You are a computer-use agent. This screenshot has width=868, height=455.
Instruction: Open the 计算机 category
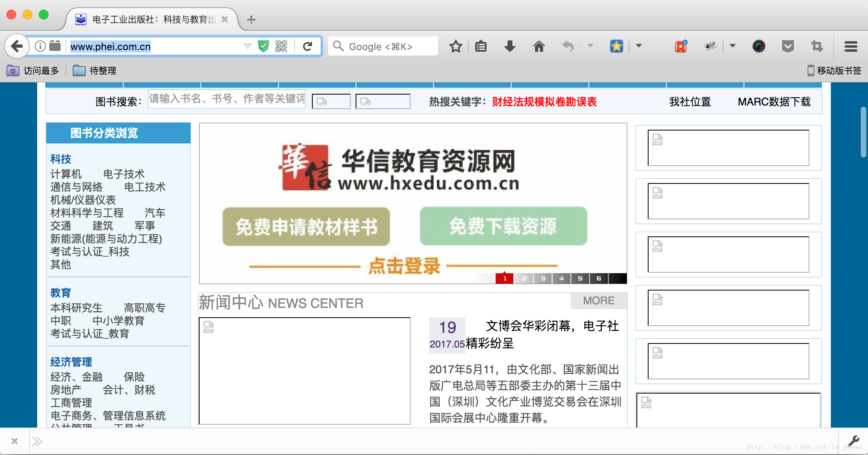(x=66, y=174)
